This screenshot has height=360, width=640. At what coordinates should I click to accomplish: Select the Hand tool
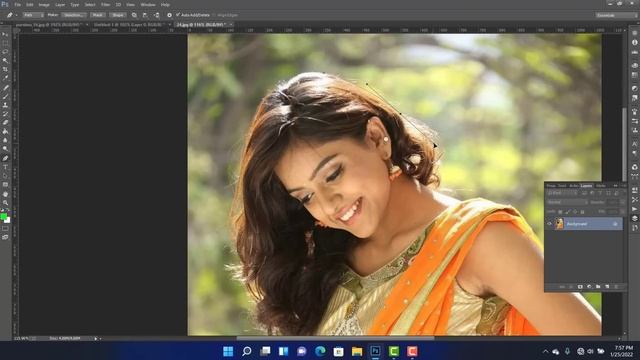[5, 194]
